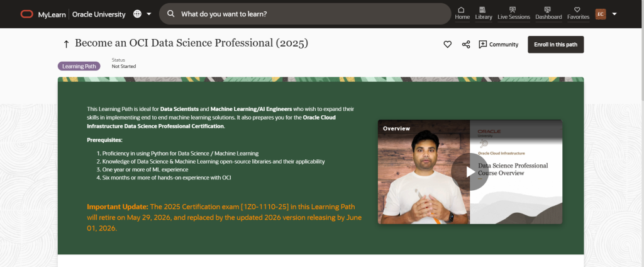Open the globe language selector
Screen dimensions: 644x267
(138, 14)
